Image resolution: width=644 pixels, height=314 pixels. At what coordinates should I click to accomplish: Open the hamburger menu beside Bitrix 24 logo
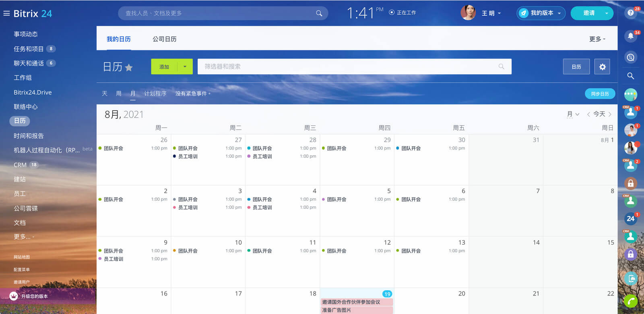[x=6, y=13]
